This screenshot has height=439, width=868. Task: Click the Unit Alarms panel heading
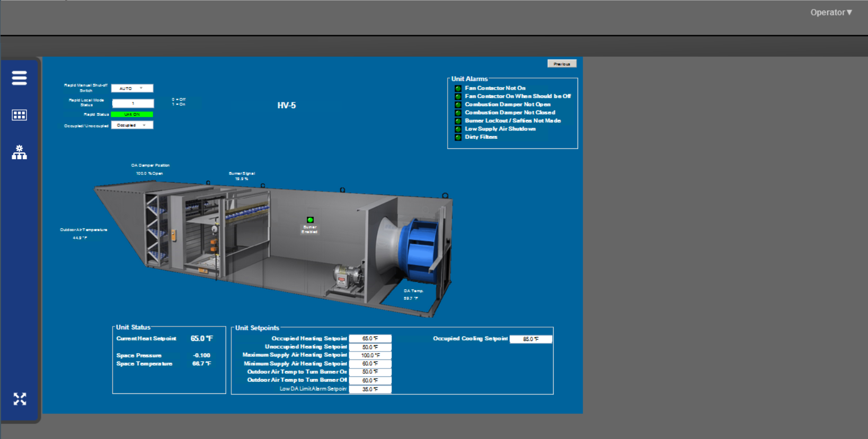470,79
